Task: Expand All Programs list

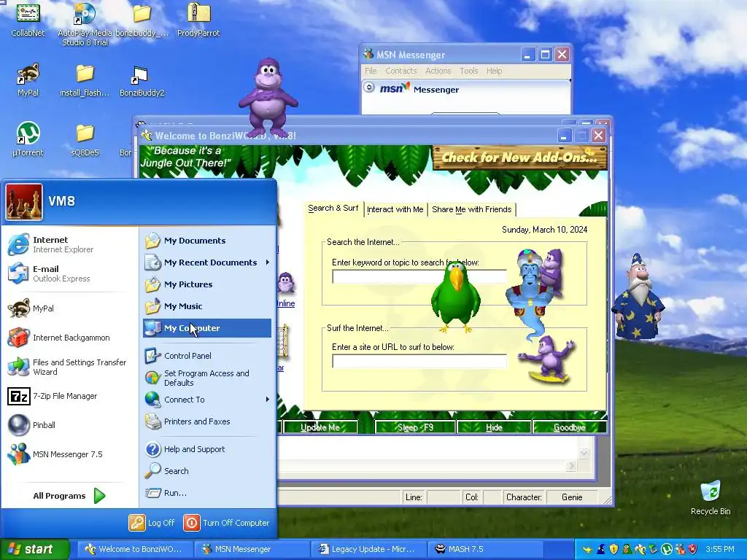Action: tap(69, 496)
